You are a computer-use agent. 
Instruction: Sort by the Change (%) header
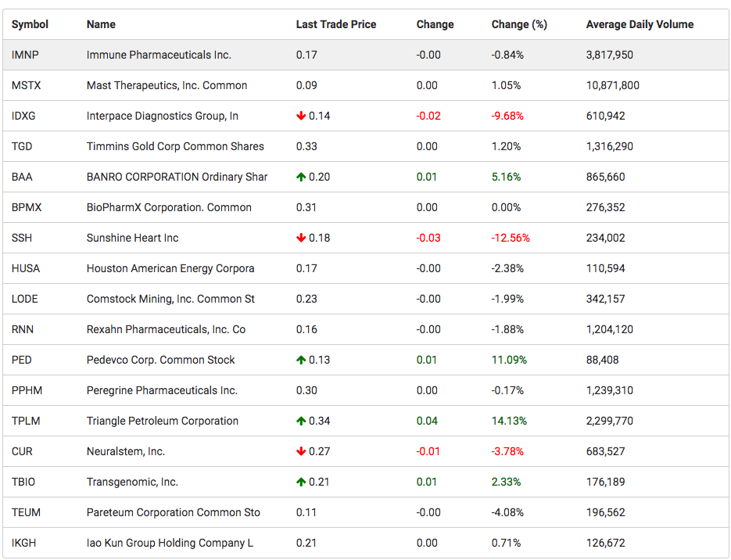(519, 24)
